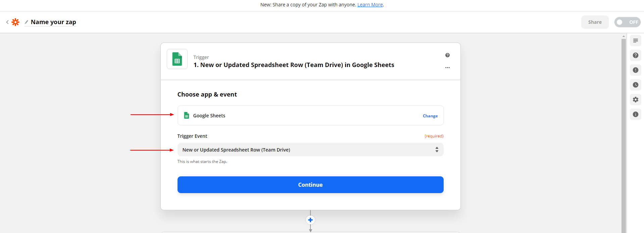Open the help question icon in sidebar
This screenshot has height=233, width=644.
click(635, 55)
